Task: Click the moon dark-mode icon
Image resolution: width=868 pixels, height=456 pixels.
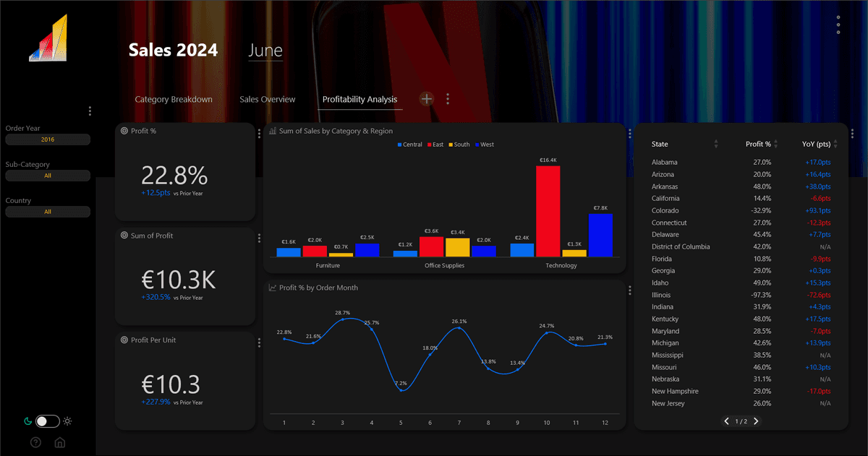Action: [x=27, y=421]
